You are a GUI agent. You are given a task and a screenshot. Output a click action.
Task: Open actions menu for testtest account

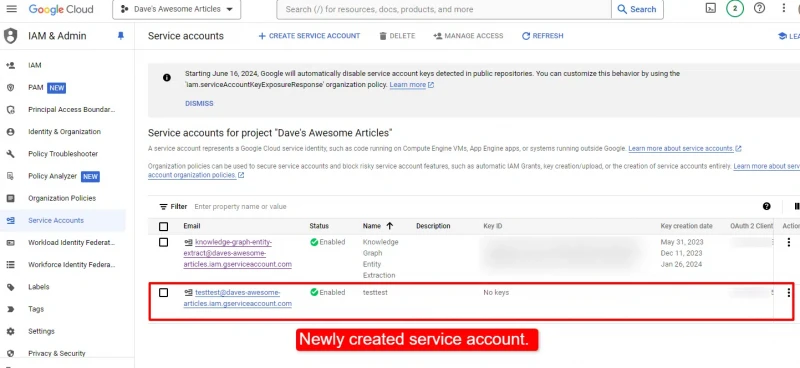click(789, 292)
